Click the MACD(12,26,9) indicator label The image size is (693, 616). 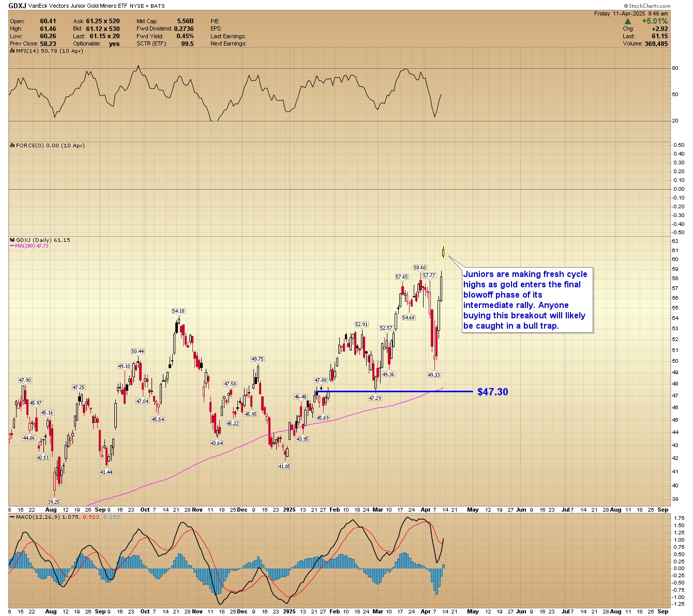[x=38, y=517]
